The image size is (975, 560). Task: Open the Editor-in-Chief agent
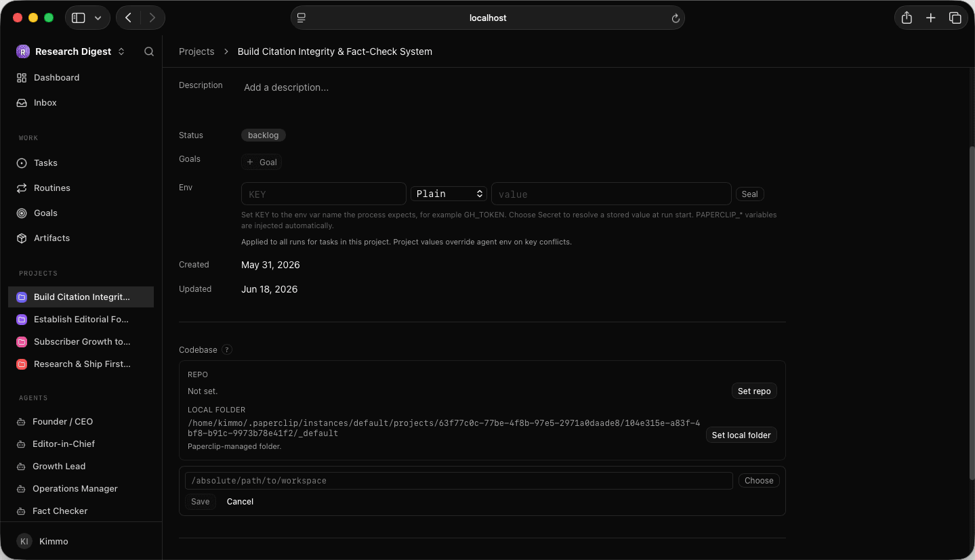click(81, 444)
